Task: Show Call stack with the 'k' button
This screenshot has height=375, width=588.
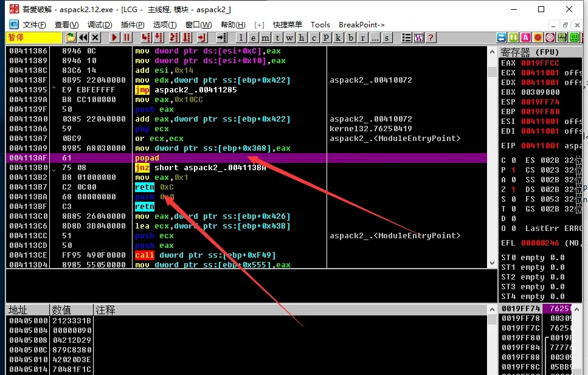Action: tap(338, 38)
